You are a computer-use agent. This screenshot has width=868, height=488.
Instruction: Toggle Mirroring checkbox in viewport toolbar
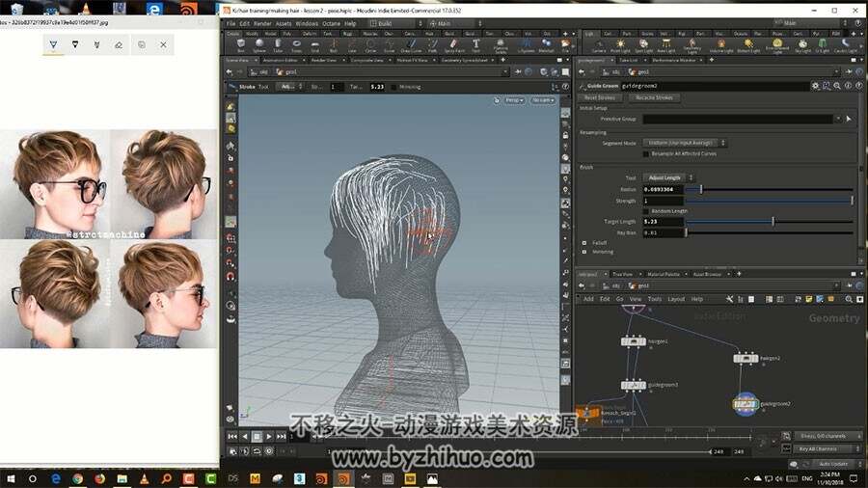click(x=393, y=87)
